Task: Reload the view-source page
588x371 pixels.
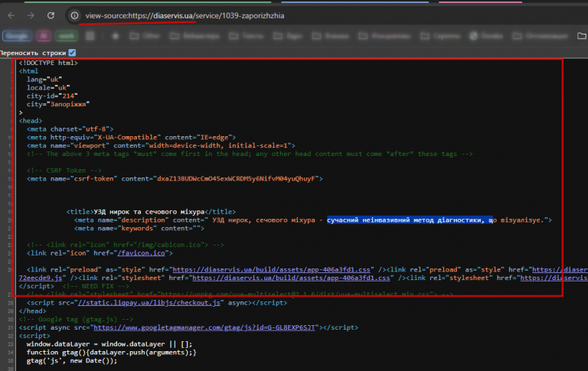Action: [x=51, y=15]
